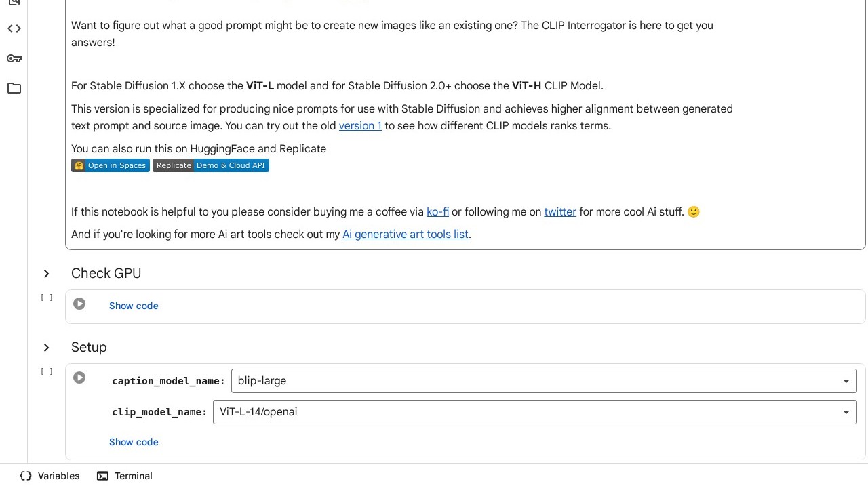This screenshot has width=868, height=488.
Task: Follow the version 1 link
Action: (x=360, y=126)
